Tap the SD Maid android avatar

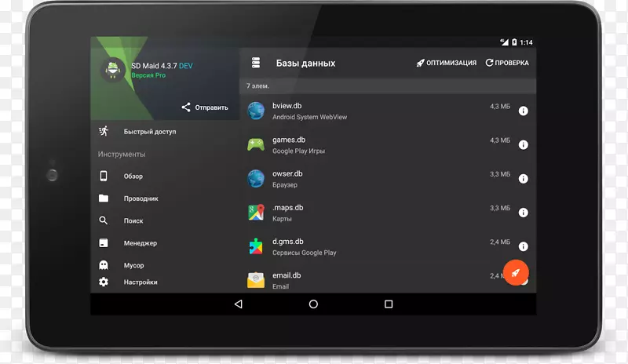(x=113, y=70)
